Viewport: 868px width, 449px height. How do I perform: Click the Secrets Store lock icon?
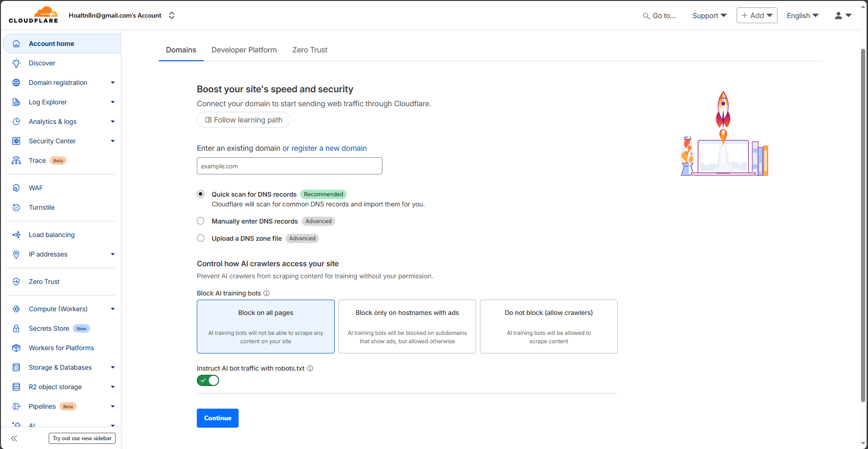point(16,328)
